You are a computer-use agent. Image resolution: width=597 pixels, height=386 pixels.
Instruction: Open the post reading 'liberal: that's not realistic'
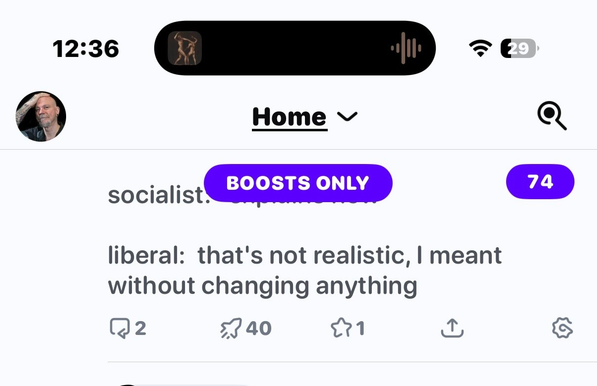[305, 270]
